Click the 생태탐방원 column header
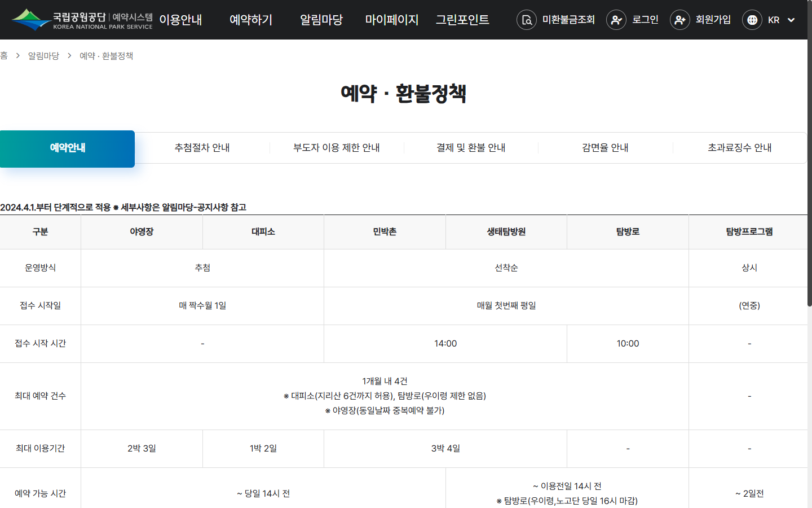 (x=506, y=232)
